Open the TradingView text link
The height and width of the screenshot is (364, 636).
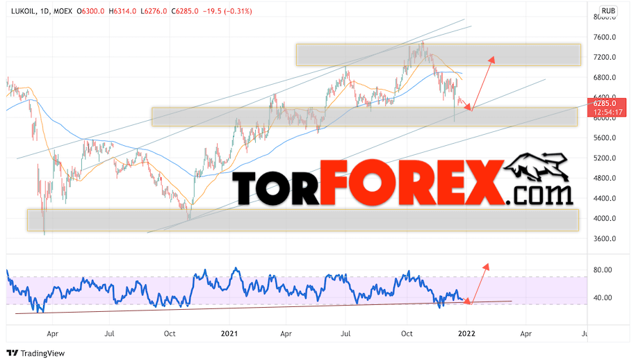coord(42,354)
